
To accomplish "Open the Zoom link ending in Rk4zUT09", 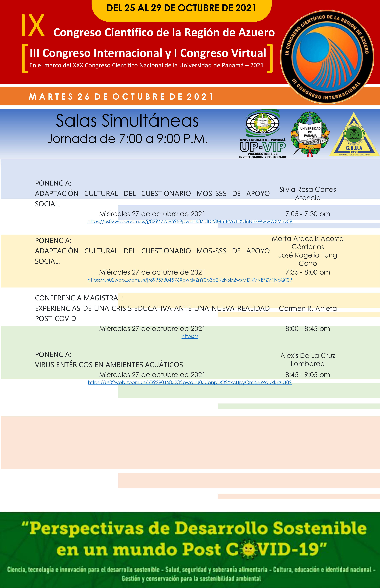I will pyautogui.click(x=190, y=382).
